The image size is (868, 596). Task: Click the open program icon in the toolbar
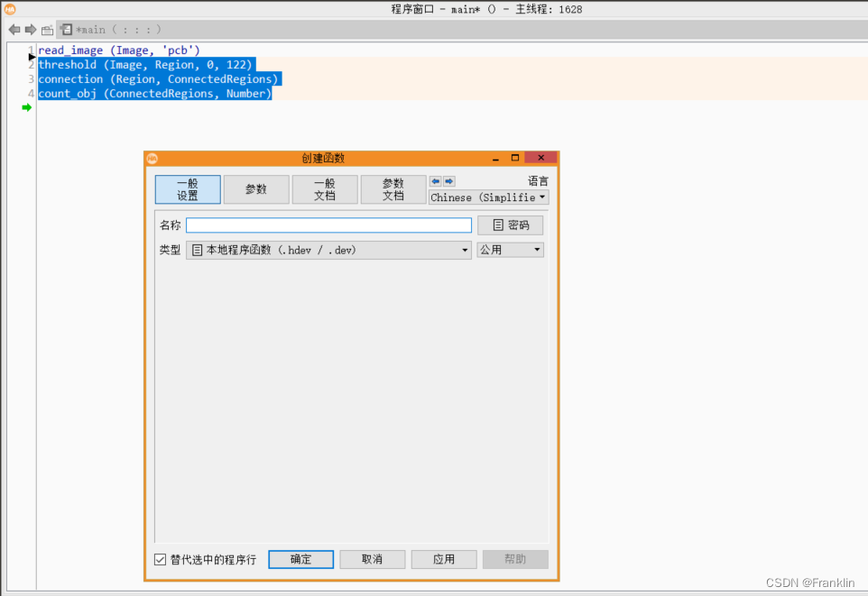(46, 29)
